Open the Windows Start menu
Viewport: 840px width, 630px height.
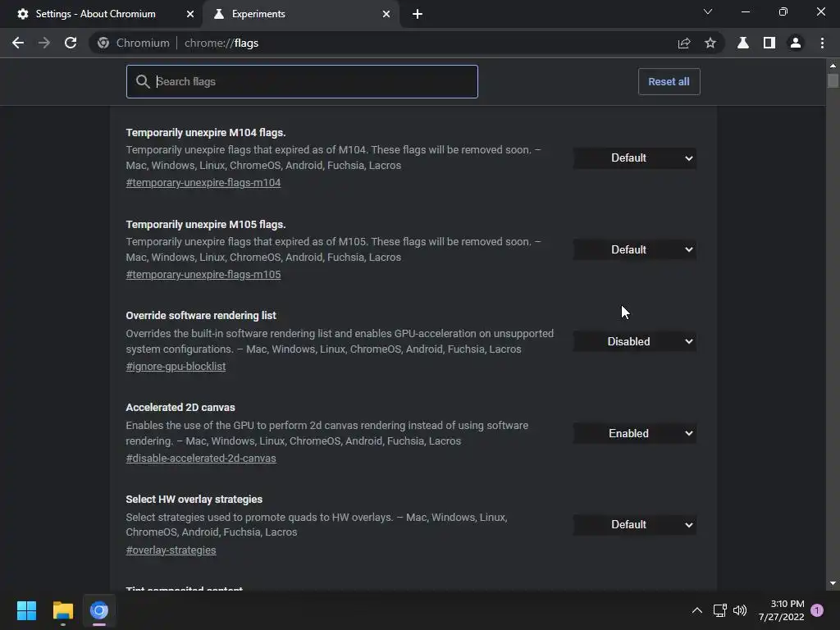tap(26, 610)
